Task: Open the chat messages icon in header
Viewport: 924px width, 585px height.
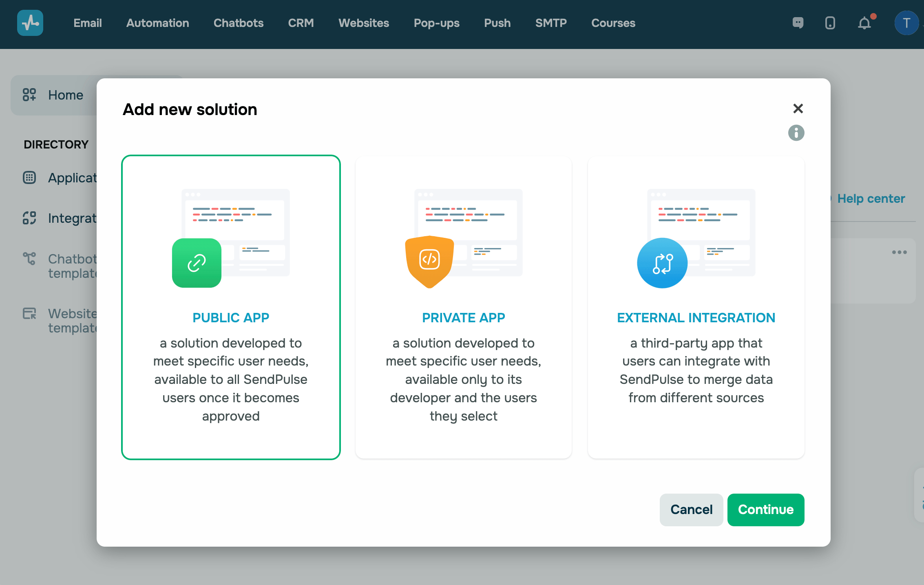Action: tap(798, 23)
